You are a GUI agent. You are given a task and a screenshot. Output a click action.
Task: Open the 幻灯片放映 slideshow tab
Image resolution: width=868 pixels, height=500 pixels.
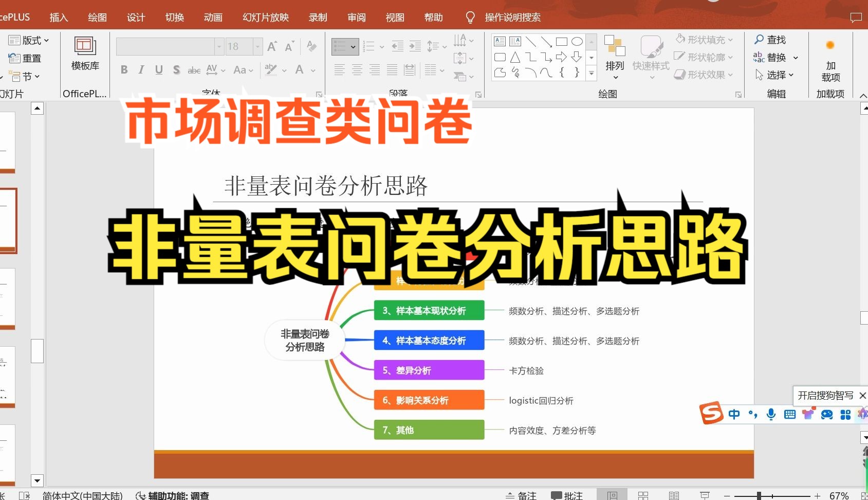click(x=266, y=17)
